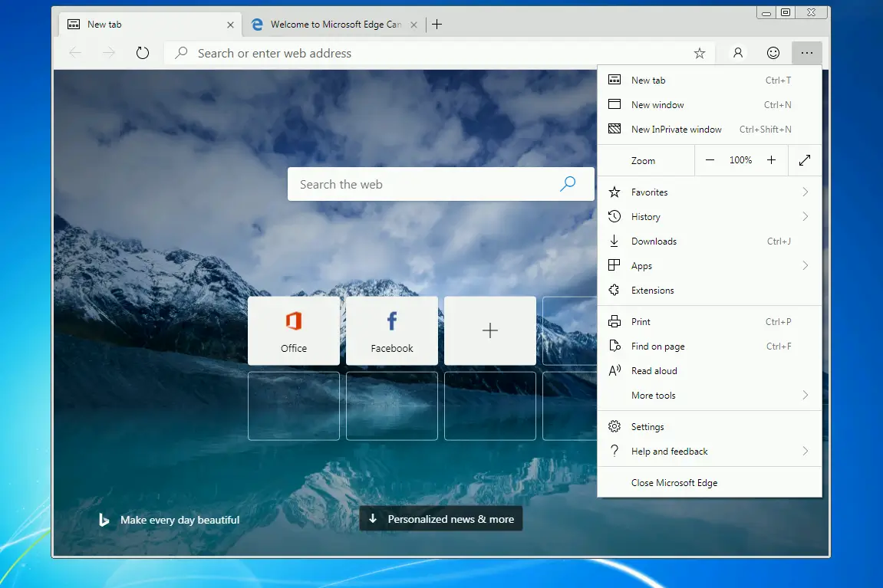Open a new tab with plus button

coord(437,25)
